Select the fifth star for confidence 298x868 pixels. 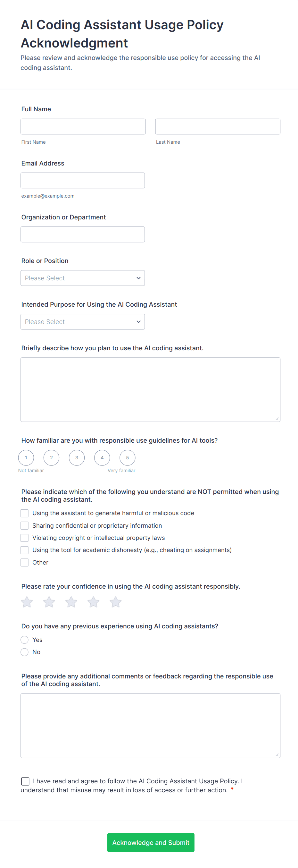click(x=115, y=602)
